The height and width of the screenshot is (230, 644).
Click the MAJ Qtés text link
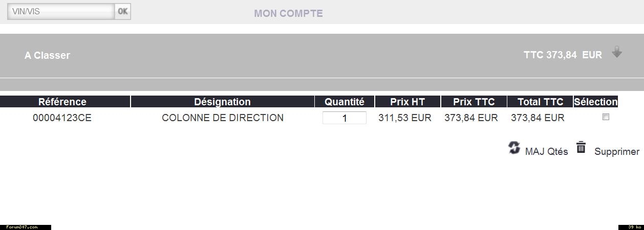(x=546, y=152)
